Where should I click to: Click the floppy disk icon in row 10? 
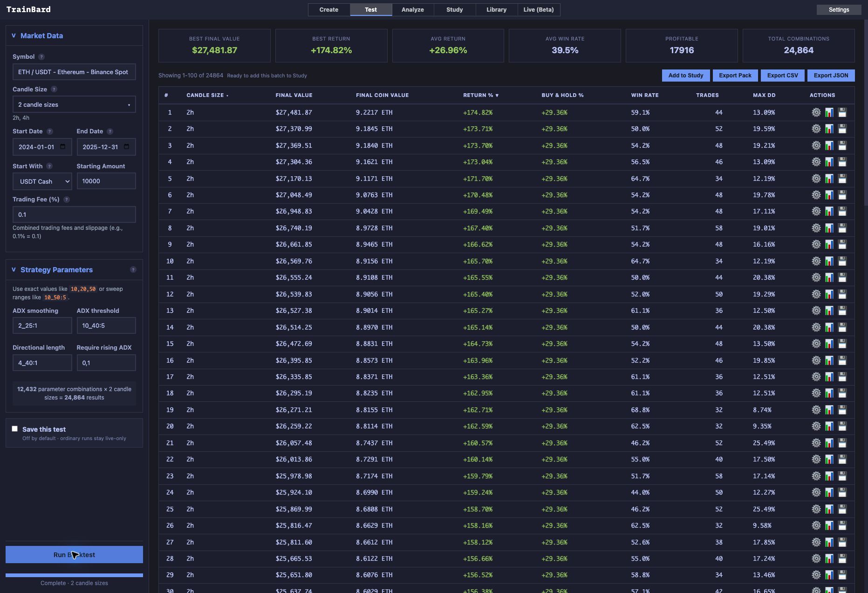[x=842, y=261]
